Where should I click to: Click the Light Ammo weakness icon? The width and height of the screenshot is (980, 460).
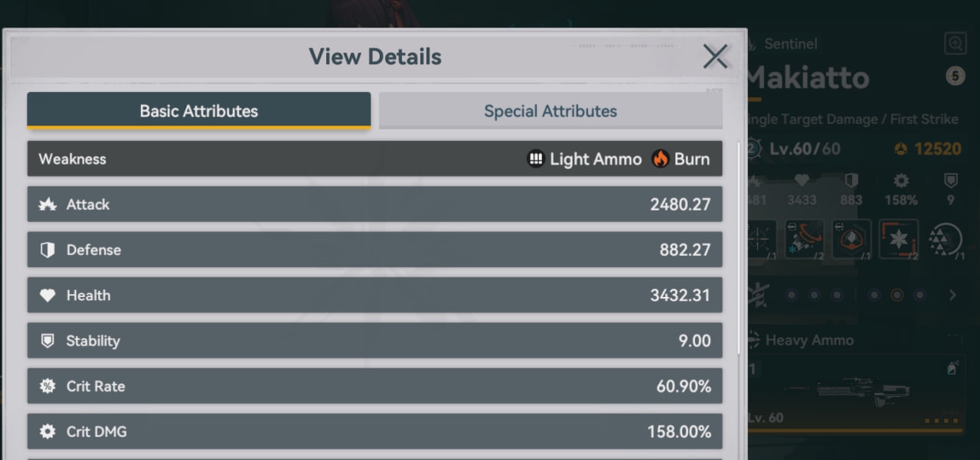[x=536, y=159]
